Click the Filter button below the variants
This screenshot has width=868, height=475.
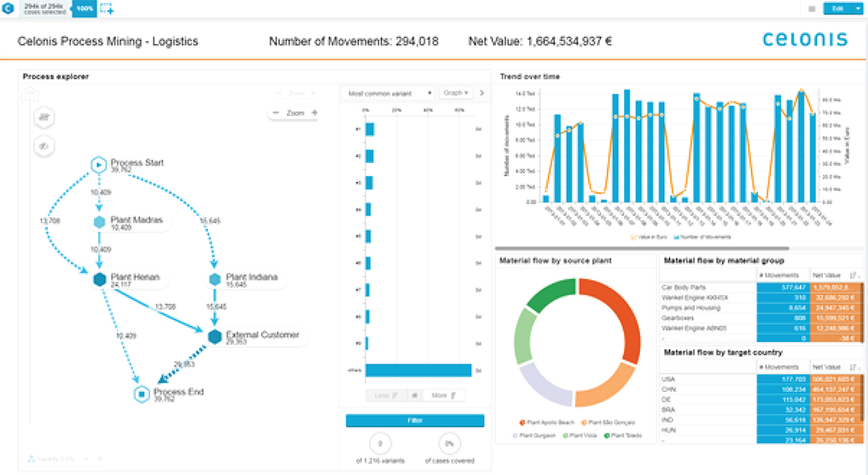[x=414, y=420]
